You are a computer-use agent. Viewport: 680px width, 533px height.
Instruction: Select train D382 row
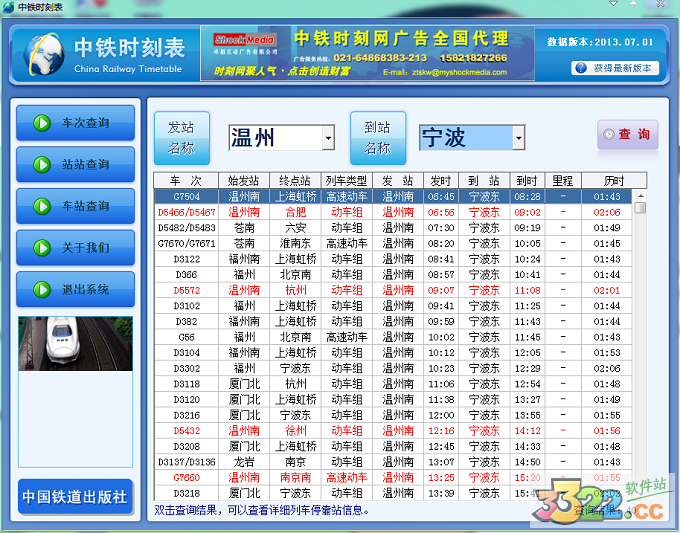coord(393,321)
